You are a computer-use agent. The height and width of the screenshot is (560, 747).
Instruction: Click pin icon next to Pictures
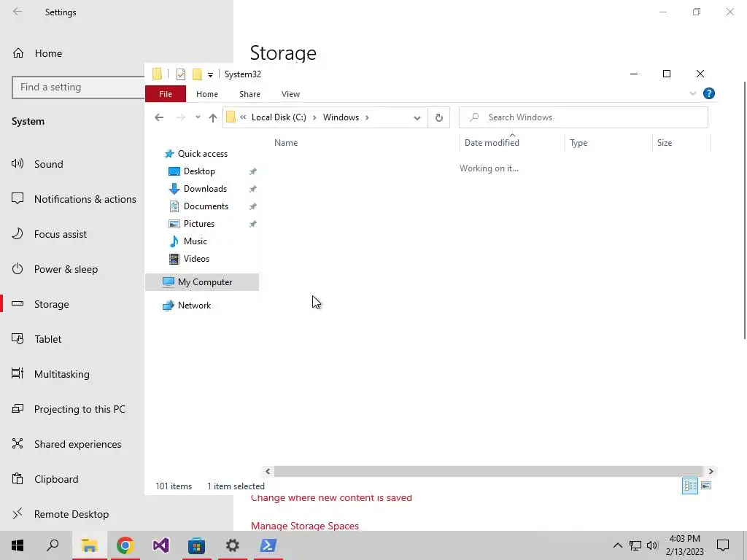pos(253,224)
